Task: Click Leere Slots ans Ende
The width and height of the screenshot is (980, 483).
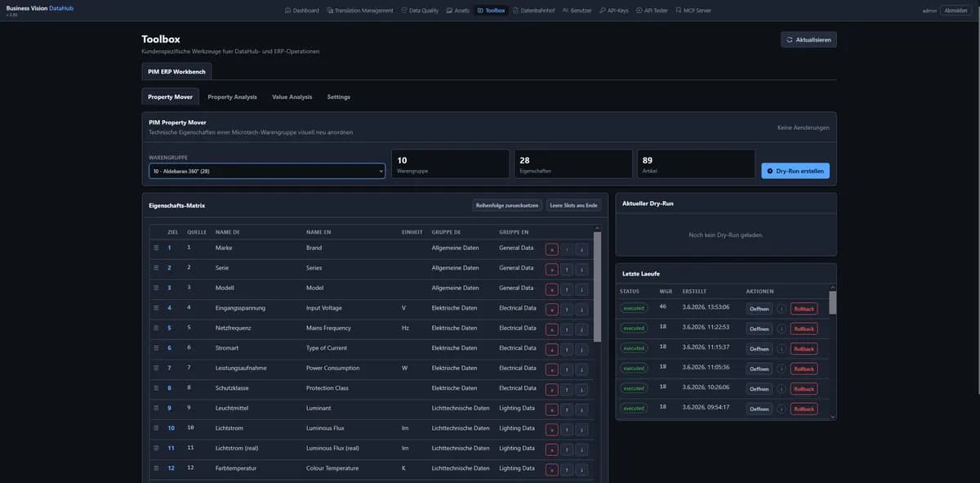Action: pyautogui.click(x=574, y=205)
